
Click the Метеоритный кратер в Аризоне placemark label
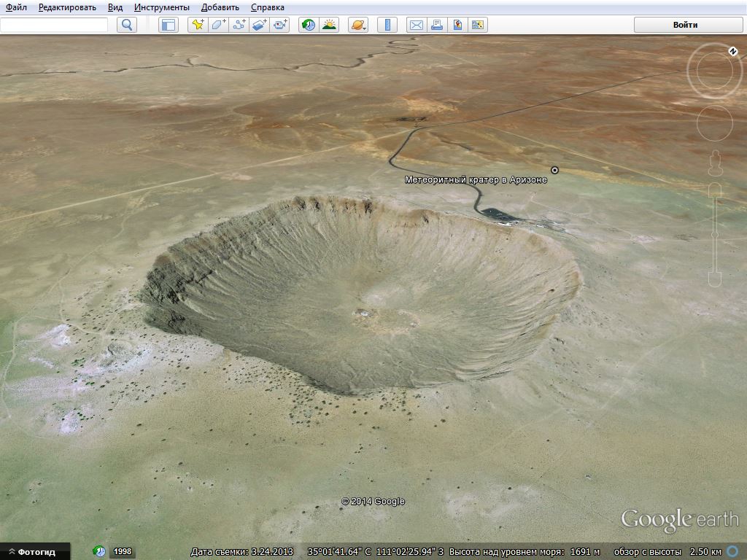tap(476, 179)
